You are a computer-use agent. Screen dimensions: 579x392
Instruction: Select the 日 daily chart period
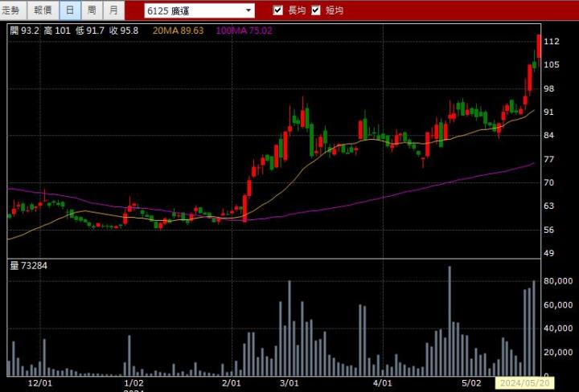point(70,10)
